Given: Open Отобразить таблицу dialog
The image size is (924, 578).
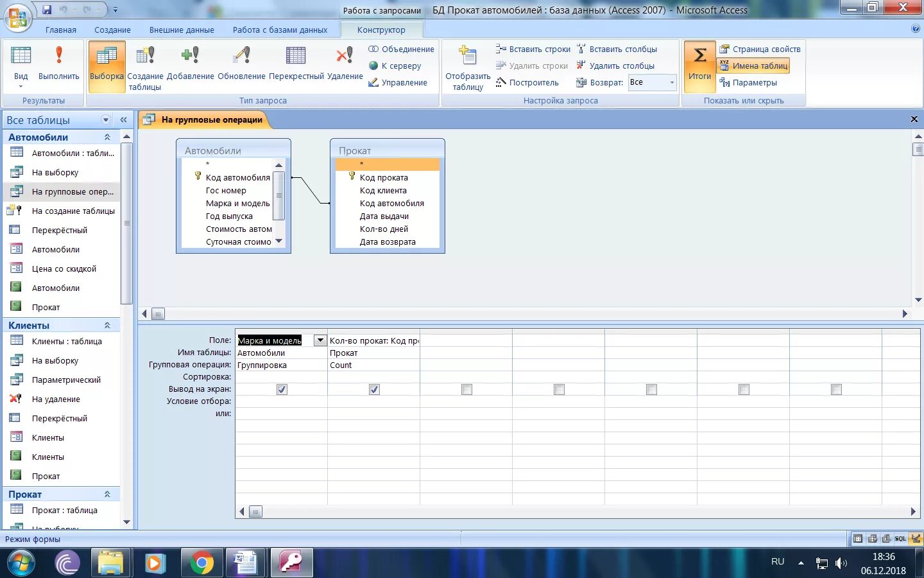Looking at the screenshot, I should click(x=468, y=67).
